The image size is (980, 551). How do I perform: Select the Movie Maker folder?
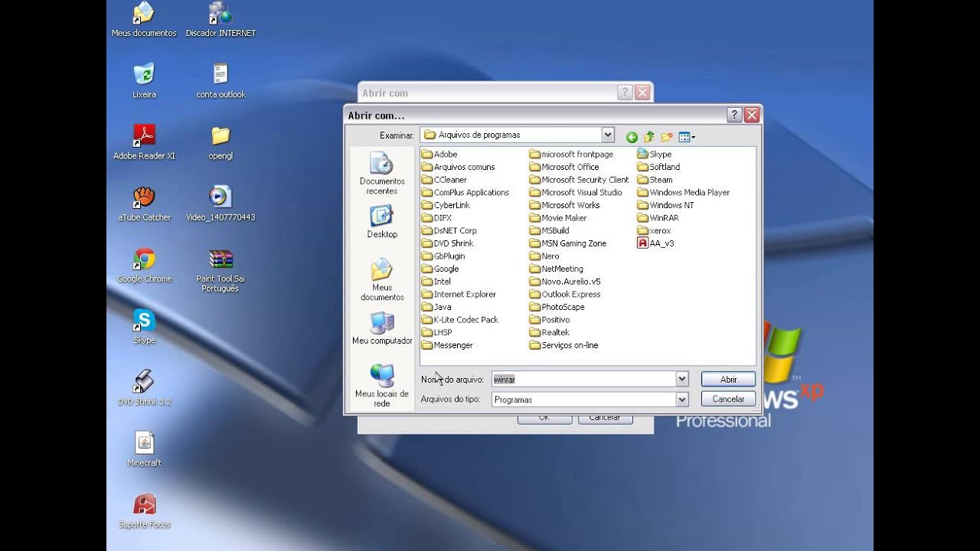[x=558, y=218]
